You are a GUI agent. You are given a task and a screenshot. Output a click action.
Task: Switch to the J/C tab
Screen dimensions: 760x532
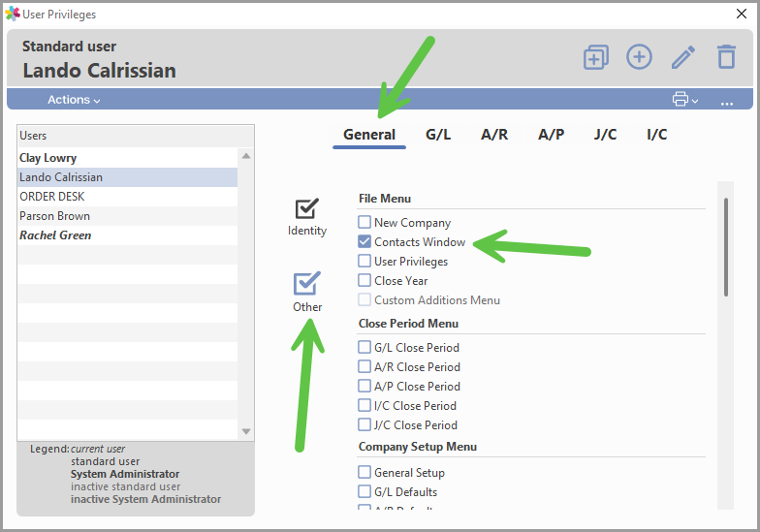[x=605, y=135]
